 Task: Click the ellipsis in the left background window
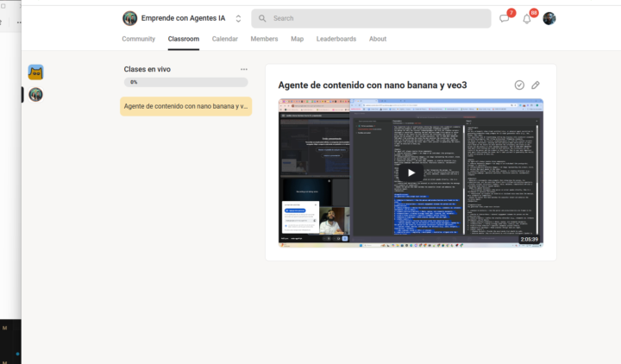coord(19,22)
